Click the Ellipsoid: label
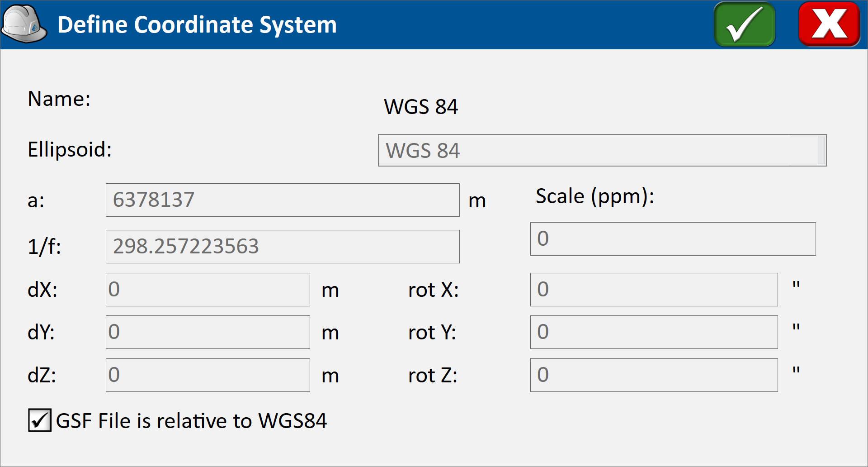The height and width of the screenshot is (467, 868). coord(70,150)
